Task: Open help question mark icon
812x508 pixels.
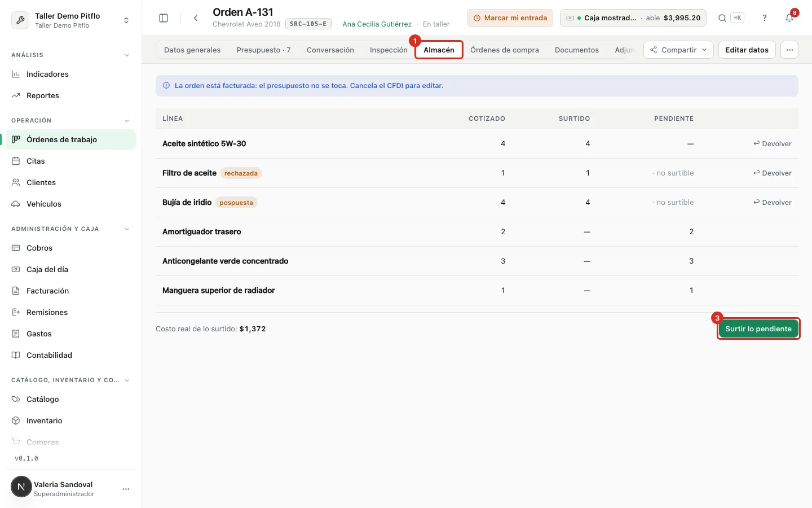Action: 765,18
